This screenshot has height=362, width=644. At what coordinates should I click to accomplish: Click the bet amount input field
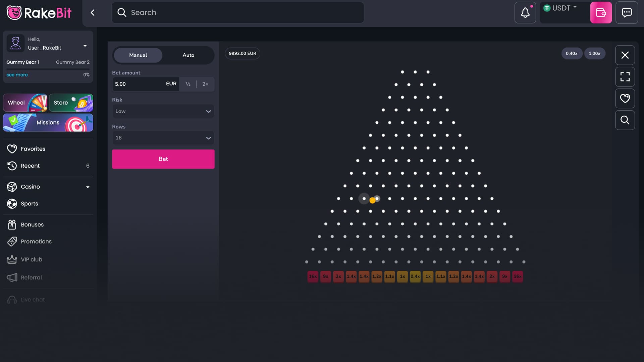pyautogui.click(x=138, y=84)
